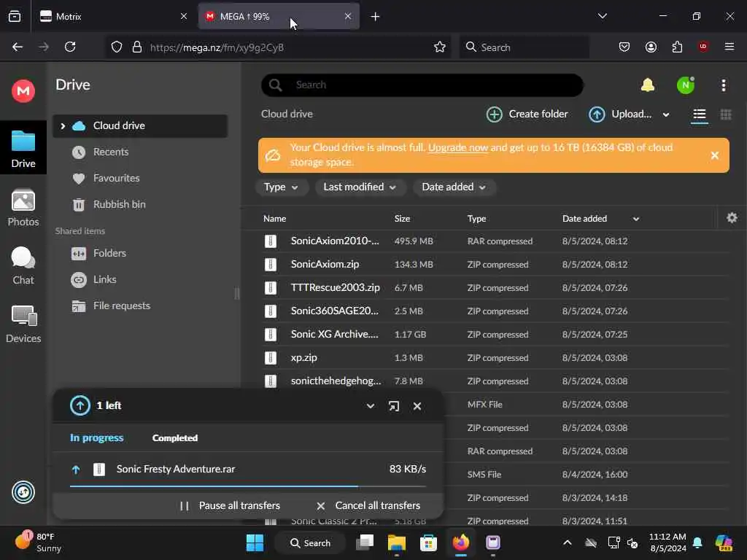Image resolution: width=747 pixels, height=560 pixels.
Task: Dismiss the storage almost full banner
Action: pyautogui.click(x=714, y=155)
